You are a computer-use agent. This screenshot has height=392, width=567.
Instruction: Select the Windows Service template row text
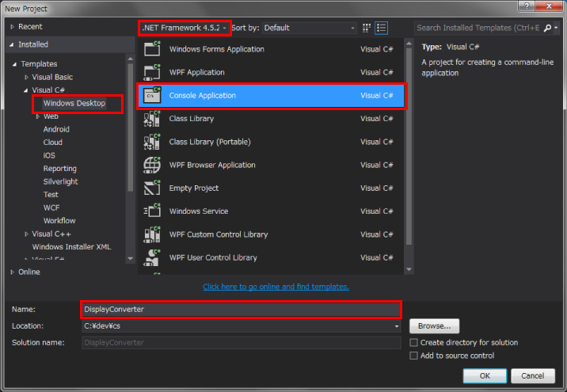pos(199,211)
